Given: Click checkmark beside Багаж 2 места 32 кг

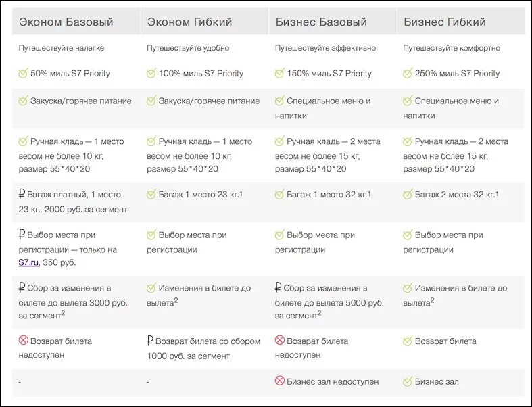Looking at the screenshot, I should click(x=408, y=194).
